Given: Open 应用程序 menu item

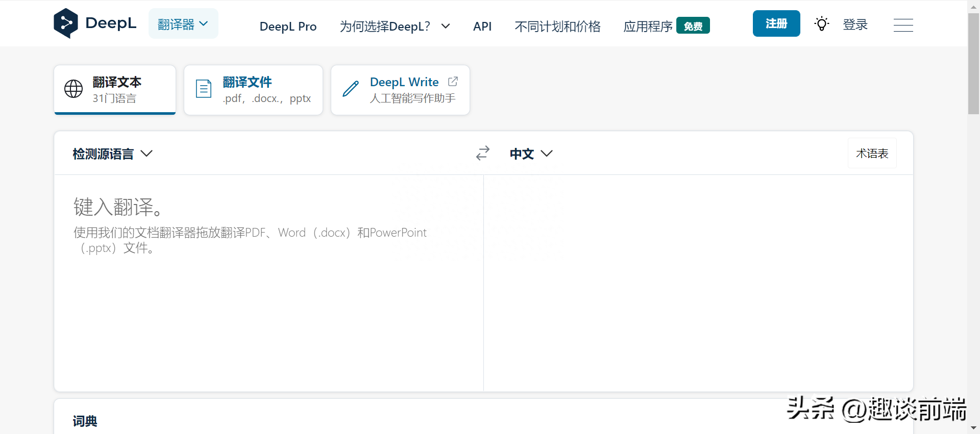Looking at the screenshot, I should (x=648, y=26).
